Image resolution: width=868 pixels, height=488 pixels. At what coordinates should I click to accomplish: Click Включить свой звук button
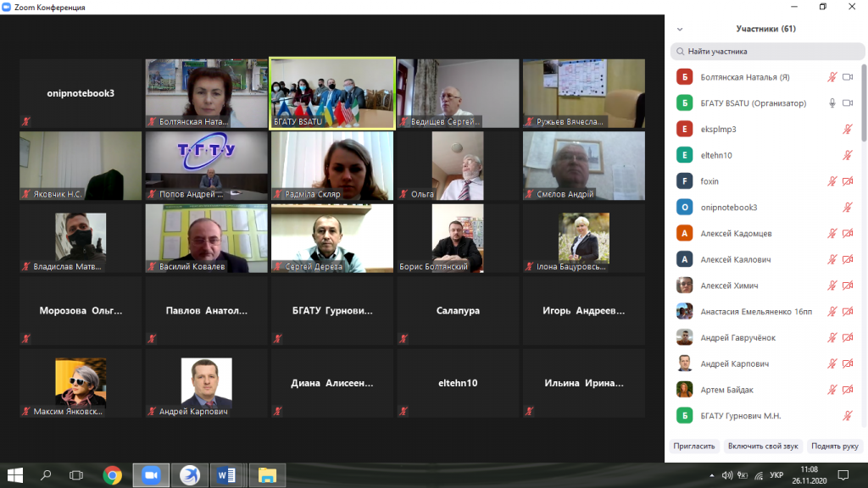point(763,446)
